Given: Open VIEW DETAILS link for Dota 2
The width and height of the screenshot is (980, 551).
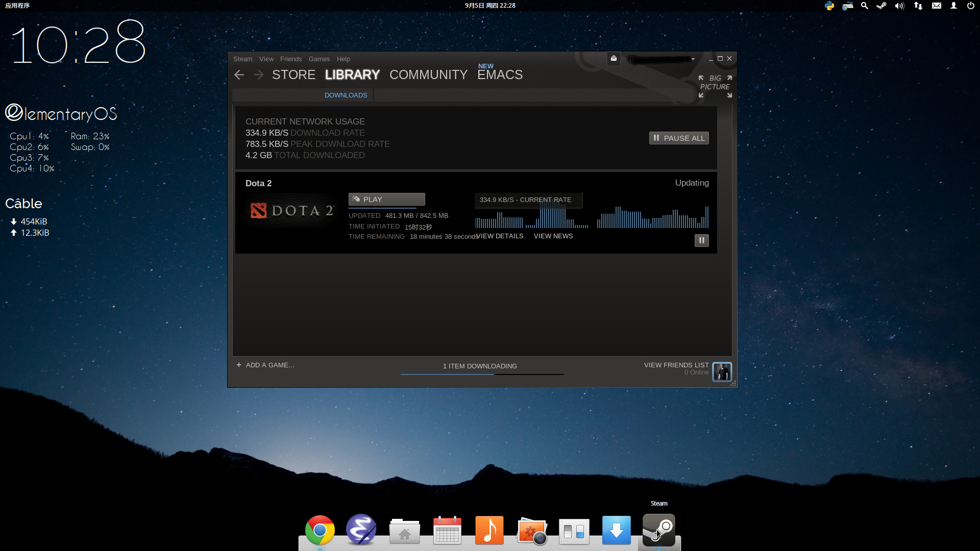Looking at the screenshot, I should pos(500,236).
